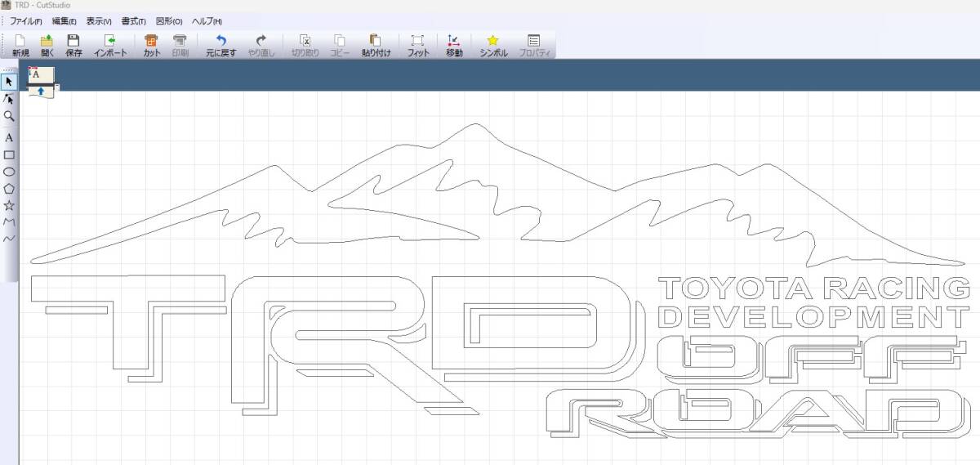Image resolution: width=980 pixels, height=465 pixels.
Task: Cut selection with 切り取り
Action: click(305, 45)
